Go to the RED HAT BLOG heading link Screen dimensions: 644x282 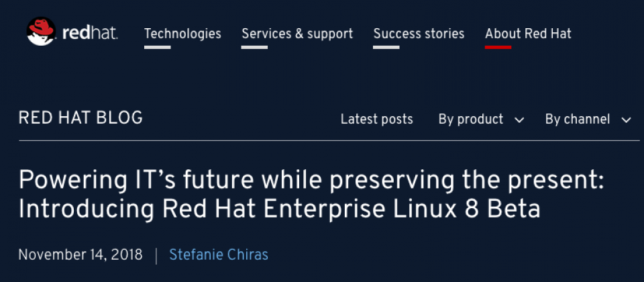80,118
